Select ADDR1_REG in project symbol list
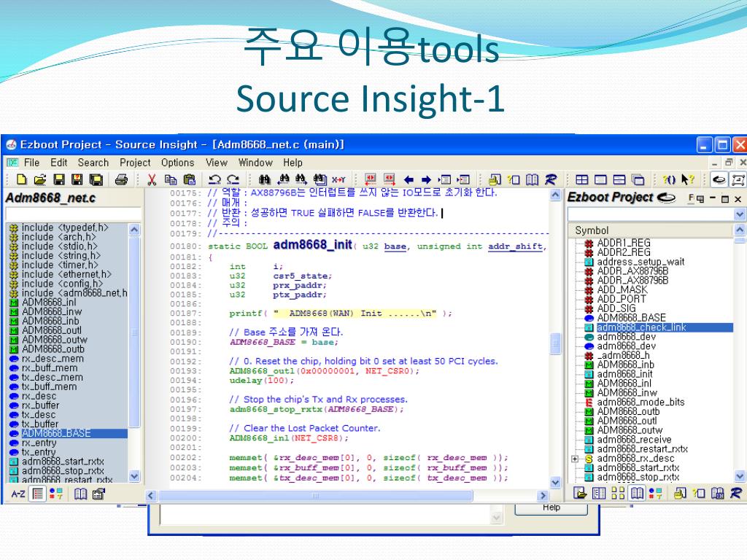The height and width of the screenshot is (560, 747). pyautogui.click(x=624, y=243)
